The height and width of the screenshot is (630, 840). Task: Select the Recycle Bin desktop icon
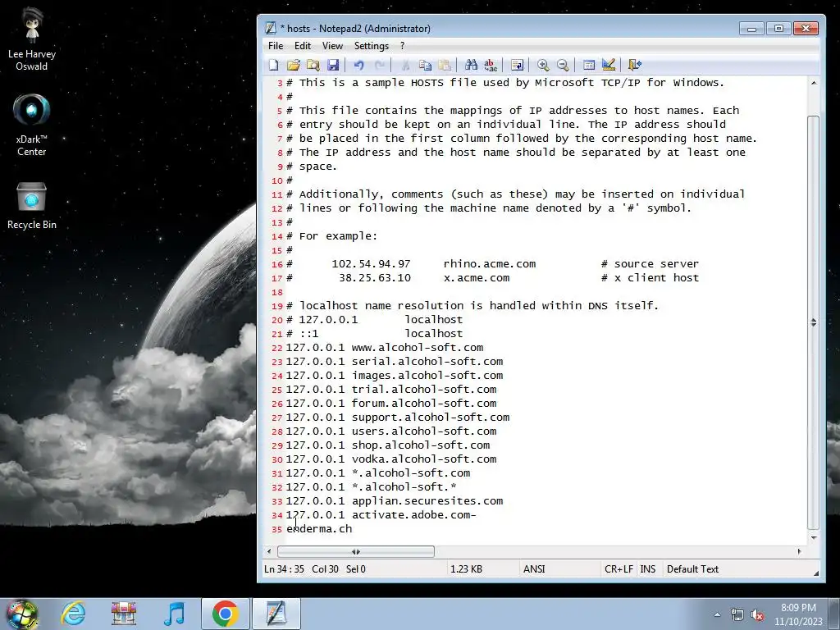point(32,206)
